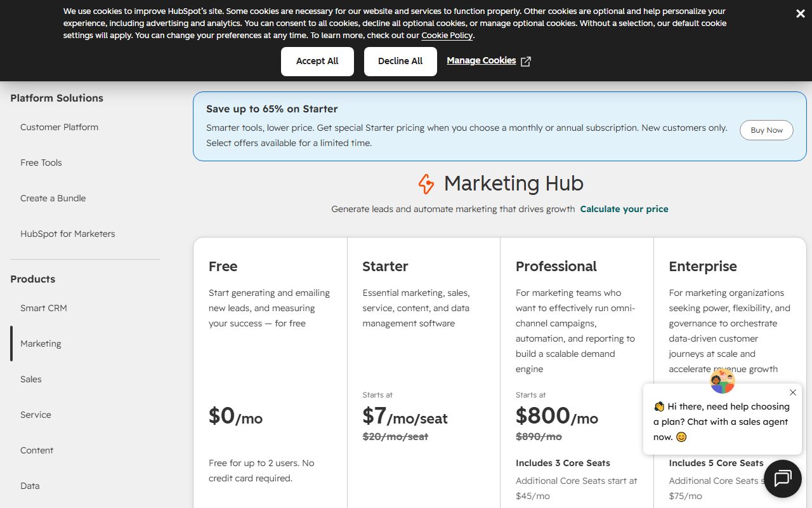The width and height of the screenshot is (812, 508).
Task: Click the $0/mo price
Action: (x=235, y=416)
